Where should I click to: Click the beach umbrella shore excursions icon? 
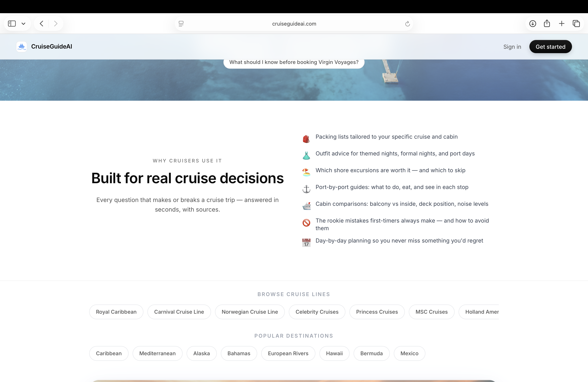[306, 172]
